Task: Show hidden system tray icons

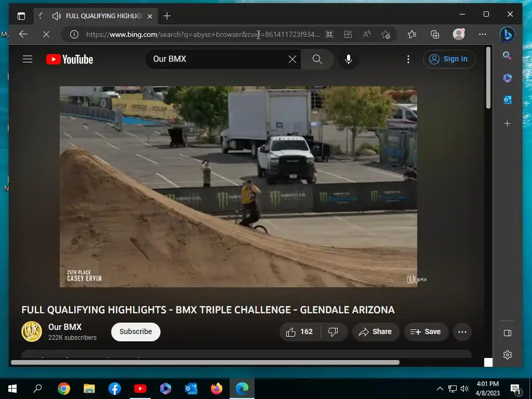Action: (x=440, y=389)
